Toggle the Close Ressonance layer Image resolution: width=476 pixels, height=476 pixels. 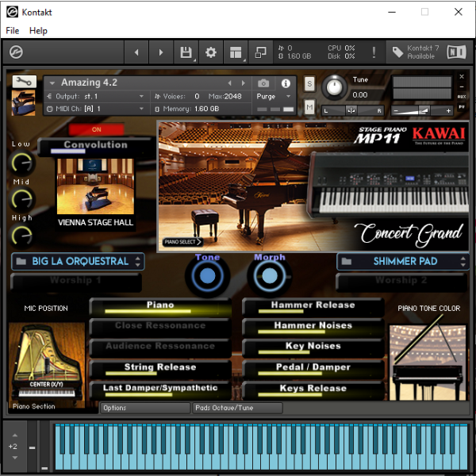coord(160,327)
